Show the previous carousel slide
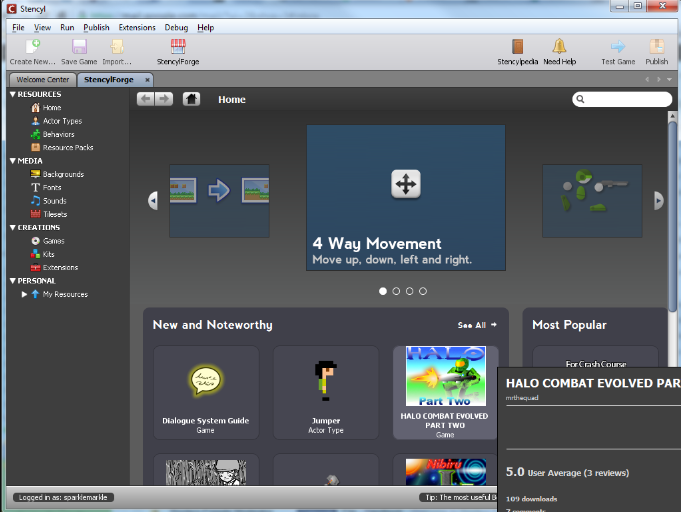The height and width of the screenshot is (512, 681). tap(152, 201)
